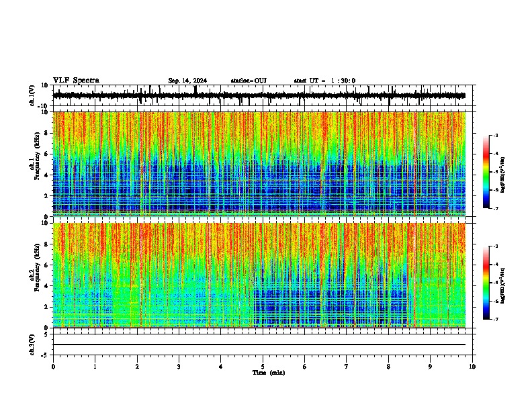This screenshot has height=411, width=532.
Task: Click the "8" kHz tick of ch.1 spectrogram
Action: click(x=46, y=133)
